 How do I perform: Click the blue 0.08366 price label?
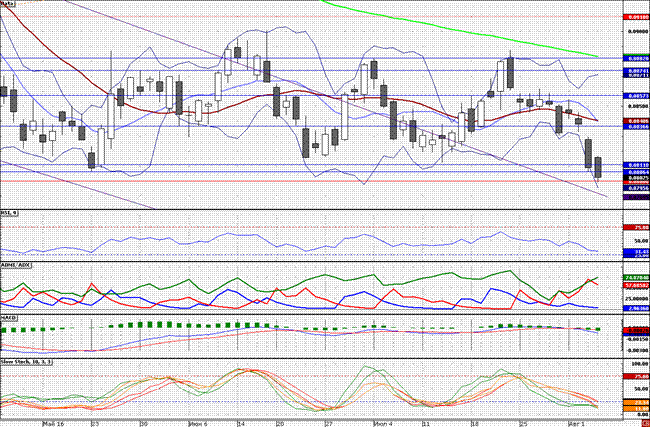point(637,126)
